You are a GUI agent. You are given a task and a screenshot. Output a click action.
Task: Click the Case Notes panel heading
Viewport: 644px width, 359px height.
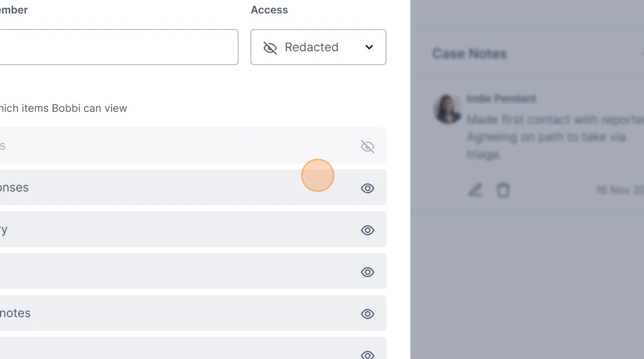(469, 54)
